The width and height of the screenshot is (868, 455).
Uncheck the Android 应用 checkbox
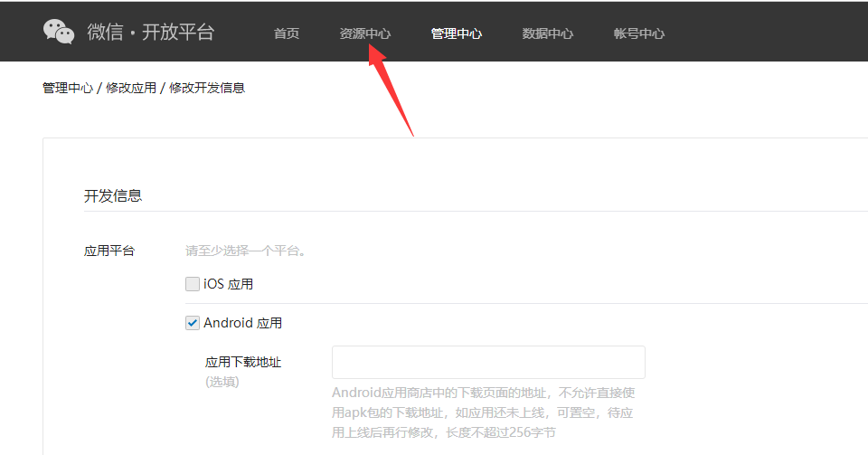pos(193,323)
